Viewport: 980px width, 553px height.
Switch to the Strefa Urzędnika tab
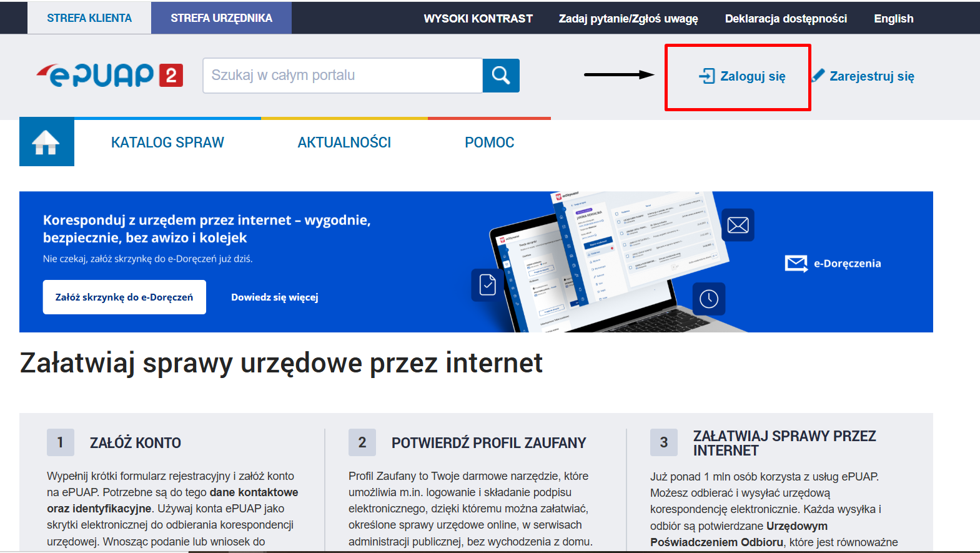tap(221, 18)
